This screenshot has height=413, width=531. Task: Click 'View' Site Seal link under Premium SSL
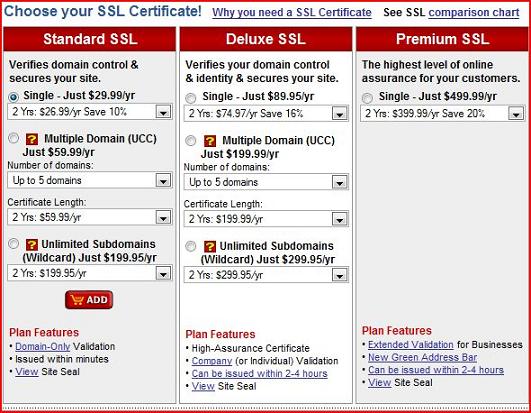pyautogui.click(x=380, y=383)
